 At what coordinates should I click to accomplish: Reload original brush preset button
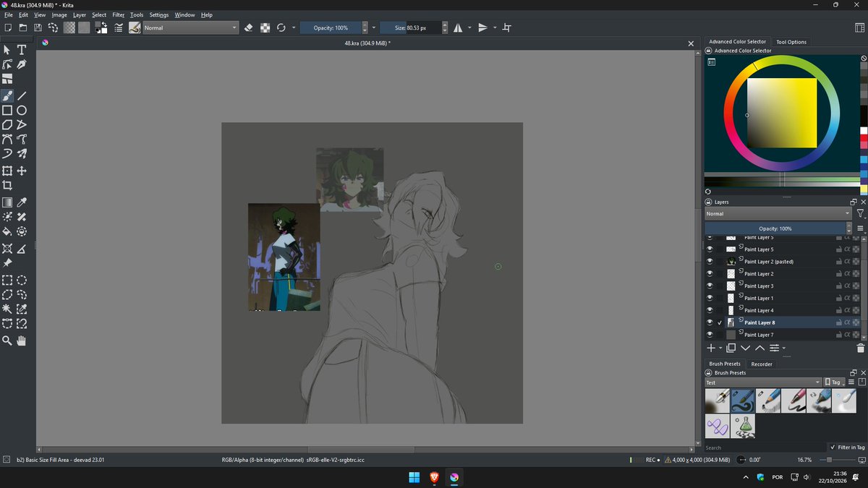[x=281, y=27]
